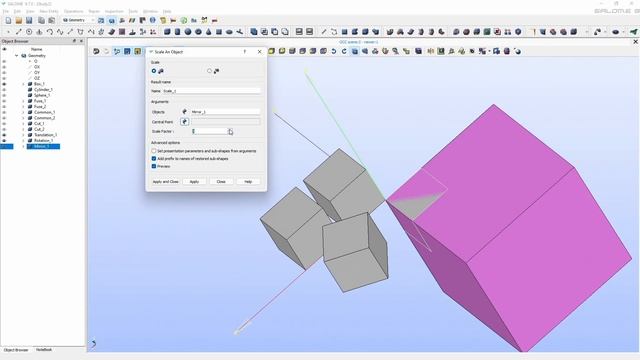Rotate view clockwise in viewer toolbar
The height and width of the screenshot is (360, 640).
(344, 51)
